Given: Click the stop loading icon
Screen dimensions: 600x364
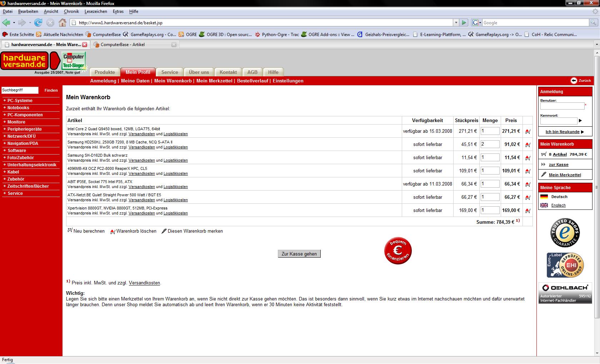Looking at the screenshot, I should click(x=50, y=22).
